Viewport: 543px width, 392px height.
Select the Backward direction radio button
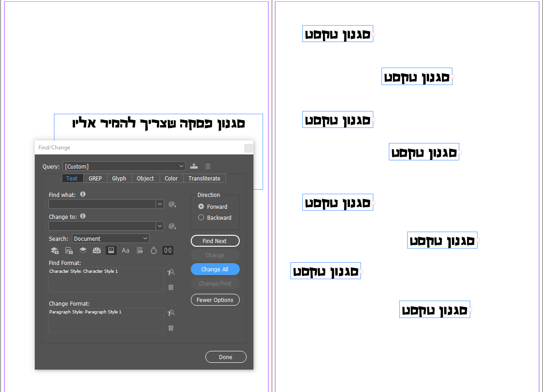[201, 217]
